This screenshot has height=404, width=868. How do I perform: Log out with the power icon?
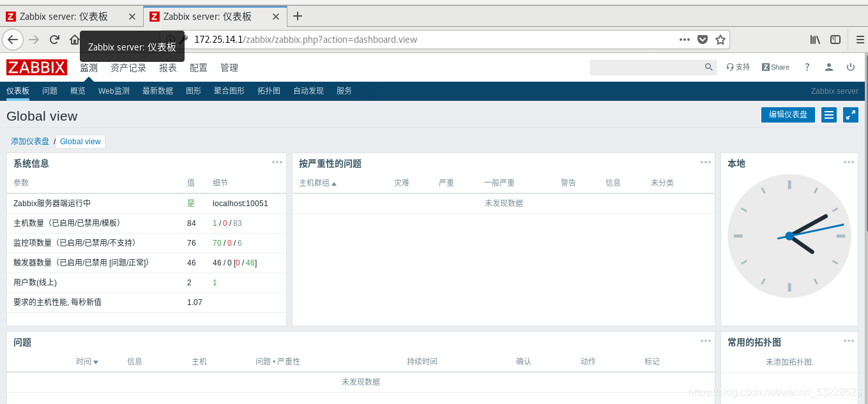click(851, 67)
